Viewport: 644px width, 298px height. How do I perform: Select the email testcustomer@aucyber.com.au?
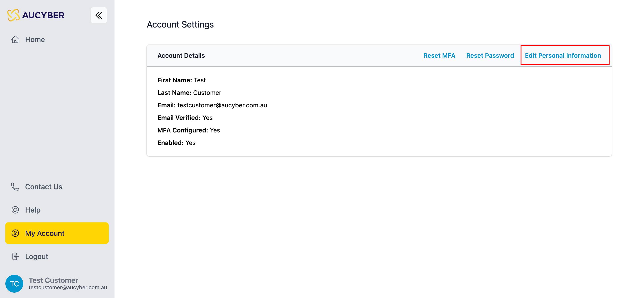(222, 105)
